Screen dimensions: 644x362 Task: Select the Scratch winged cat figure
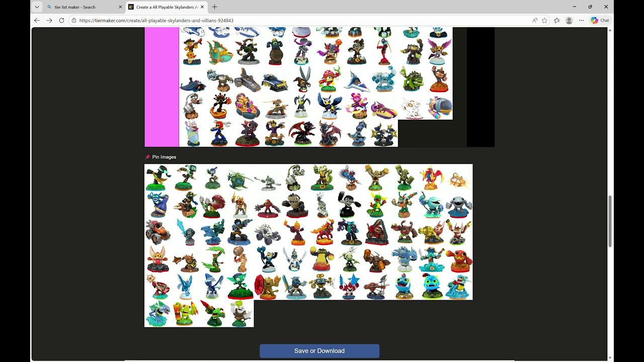click(x=439, y=52)
